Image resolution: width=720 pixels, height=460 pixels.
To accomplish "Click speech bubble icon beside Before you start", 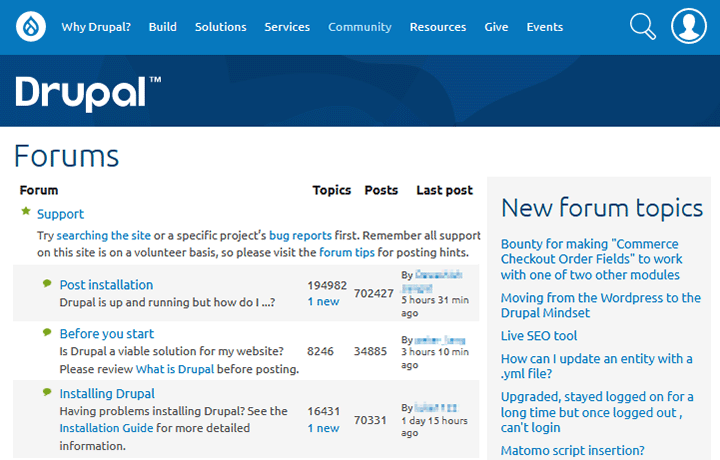I will pyautogui.click(x=47, y=332).
